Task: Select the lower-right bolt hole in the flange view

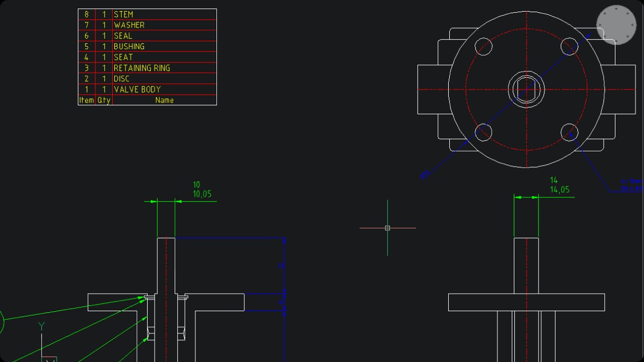Action: point(569,132)
